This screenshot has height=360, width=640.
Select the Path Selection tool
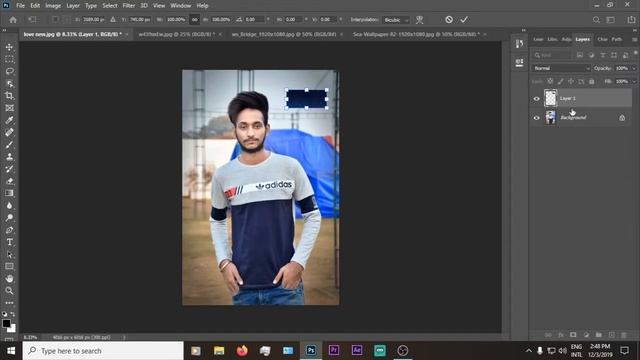pos(9,254)
